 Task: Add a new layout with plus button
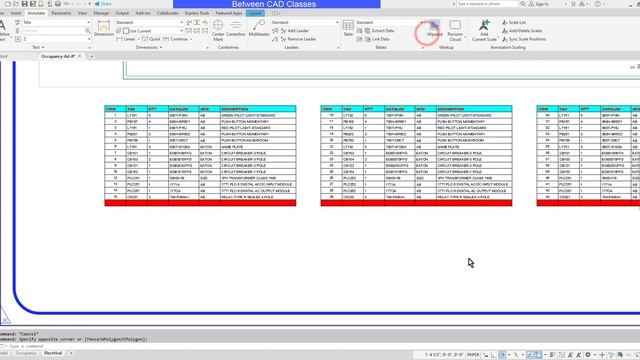71,353
